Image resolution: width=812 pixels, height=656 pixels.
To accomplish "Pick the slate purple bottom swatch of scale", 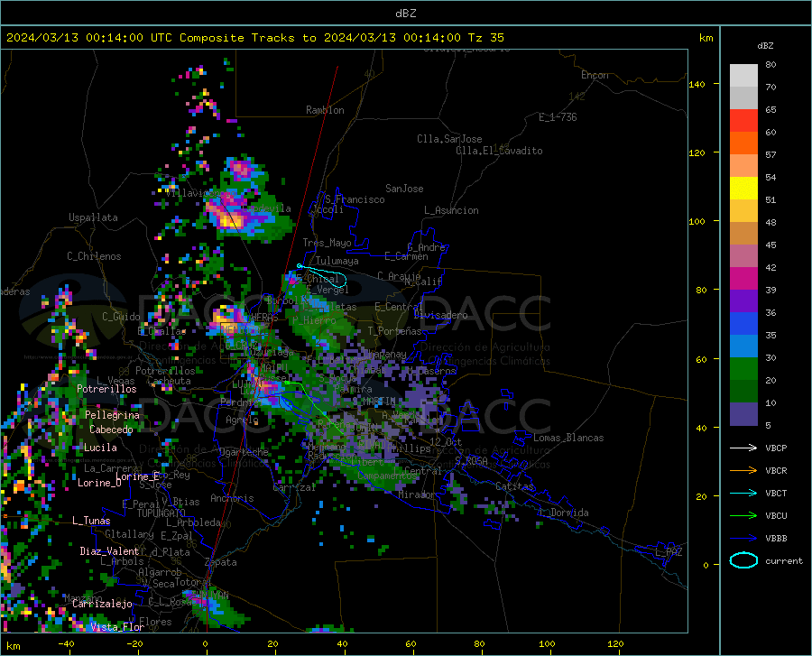I will (743, 414).
